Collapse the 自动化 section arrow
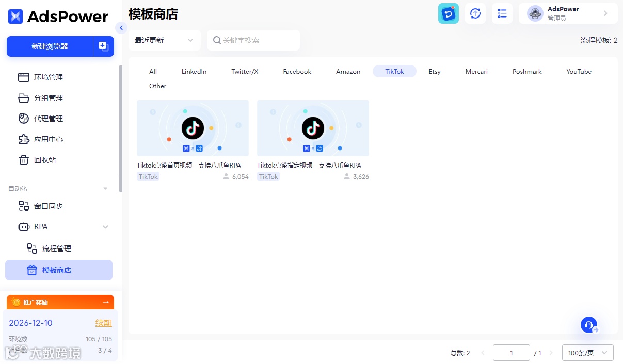This screenshot has width=623, height=364. [105, 189]
